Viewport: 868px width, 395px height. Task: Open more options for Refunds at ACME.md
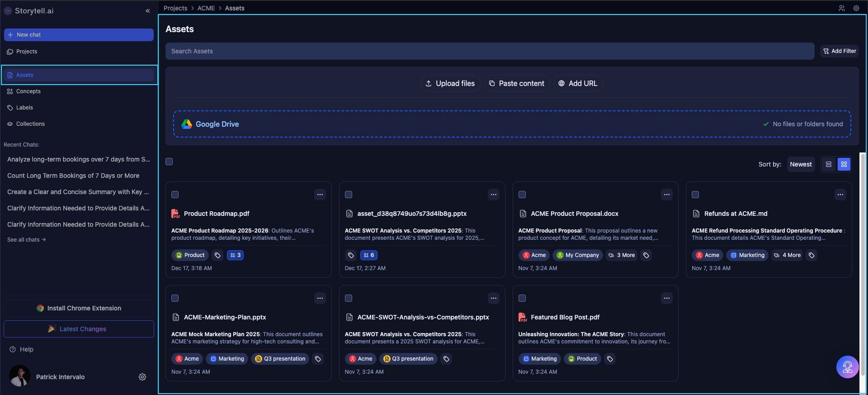coord(840,195)
